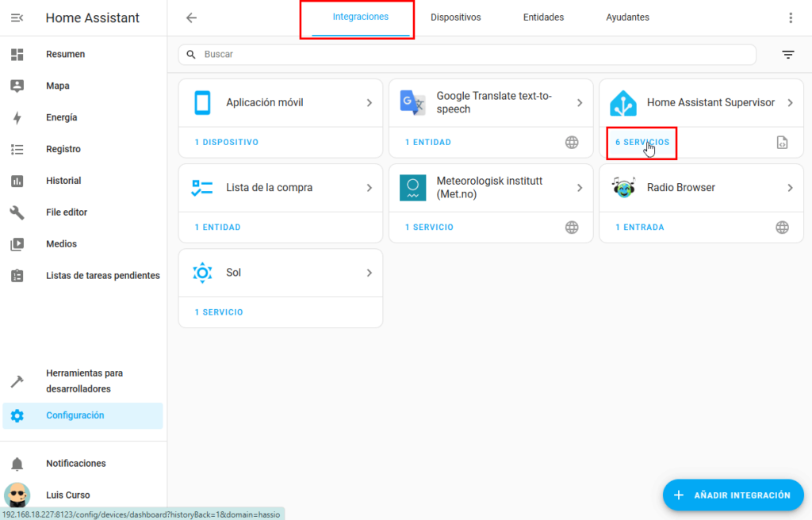Open the 6 servicios link
The height and width of the screenshot is (520, 812).
(642, 143)
